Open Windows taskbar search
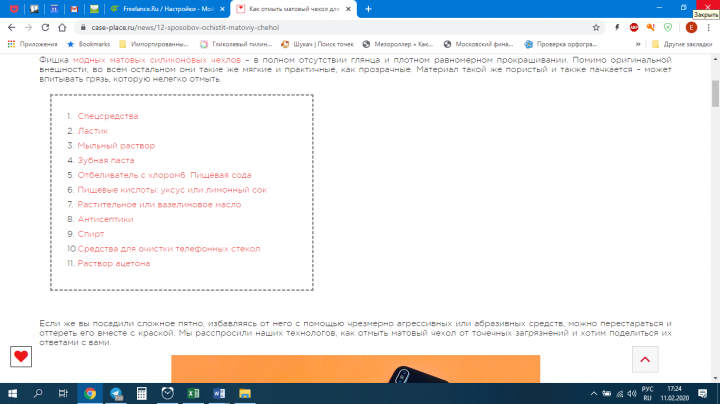The height and width of the screenshot is (404, 720). tap(38, 393)
